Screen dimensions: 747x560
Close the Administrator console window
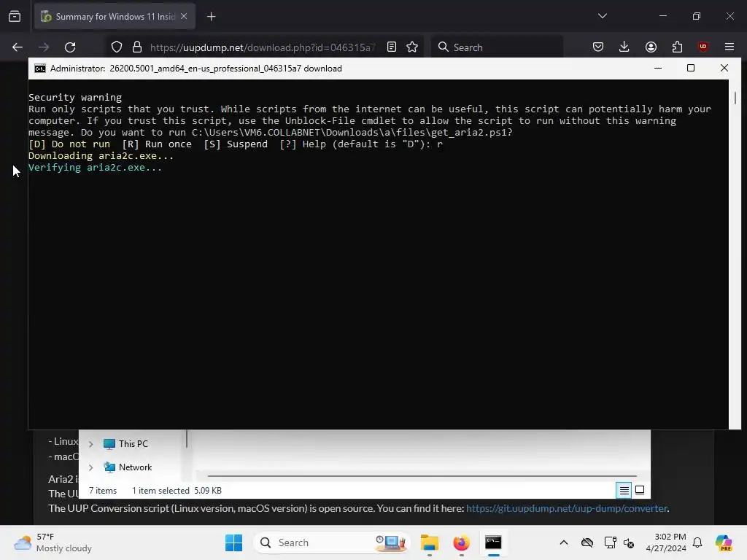724,68
